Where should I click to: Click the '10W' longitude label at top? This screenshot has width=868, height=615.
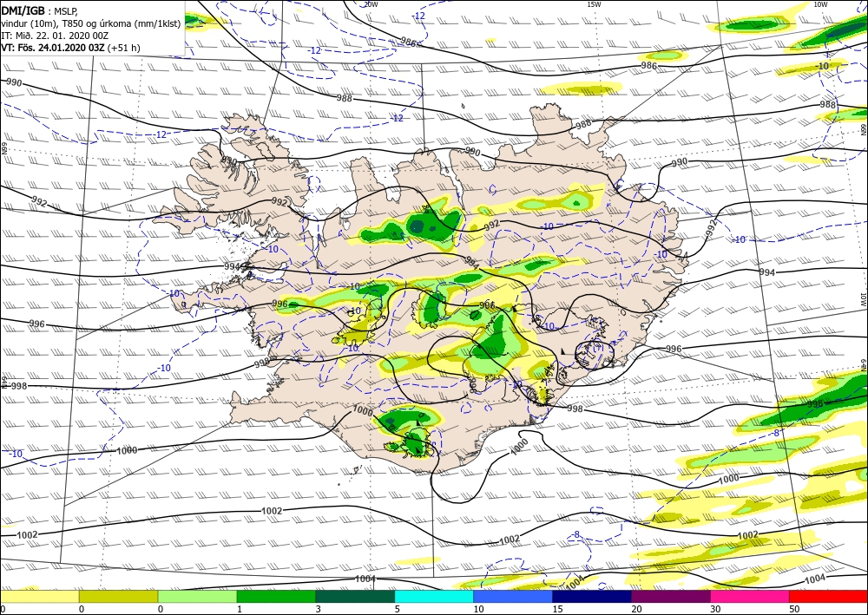pos(821,4)
